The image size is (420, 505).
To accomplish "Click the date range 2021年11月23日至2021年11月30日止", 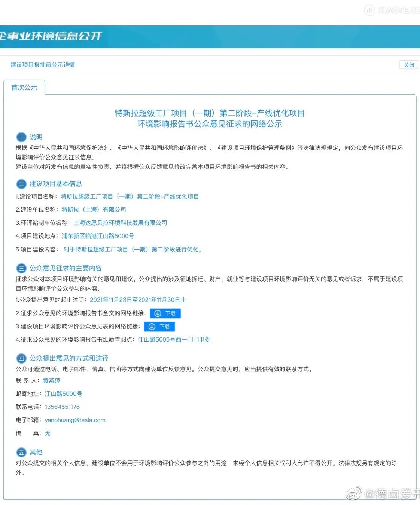I will click(138, 300).
